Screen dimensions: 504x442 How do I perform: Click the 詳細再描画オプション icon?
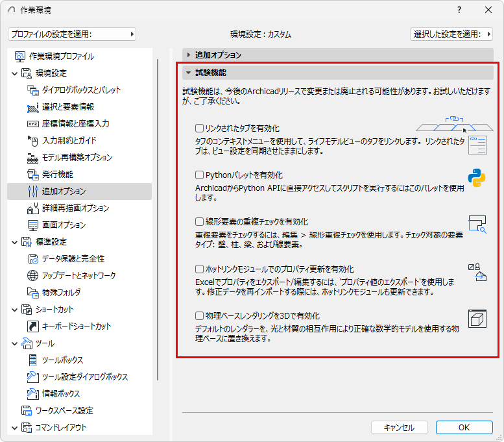tap(33, 208)
